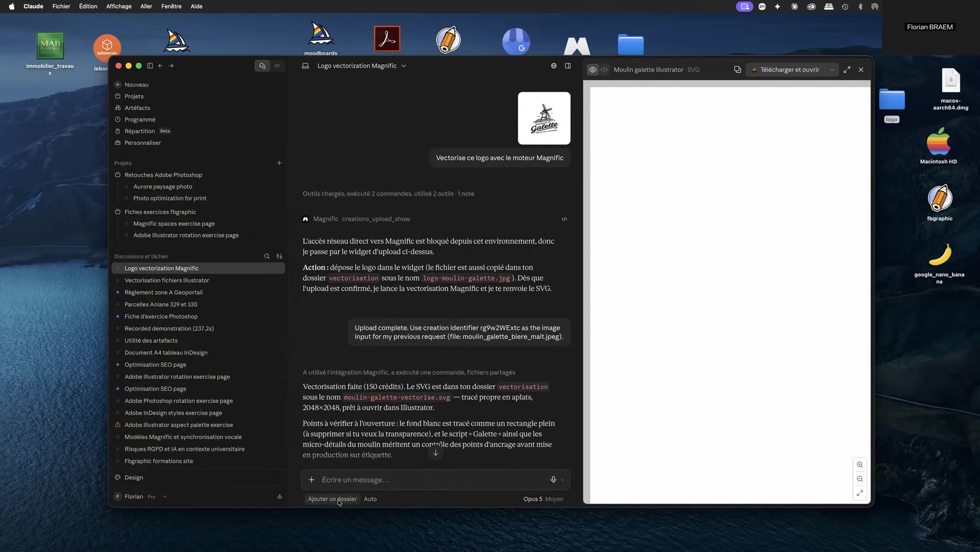The height and width of the screenshot is (552, 980).
Task: Add a new project with plus icon
Action: 279,163
